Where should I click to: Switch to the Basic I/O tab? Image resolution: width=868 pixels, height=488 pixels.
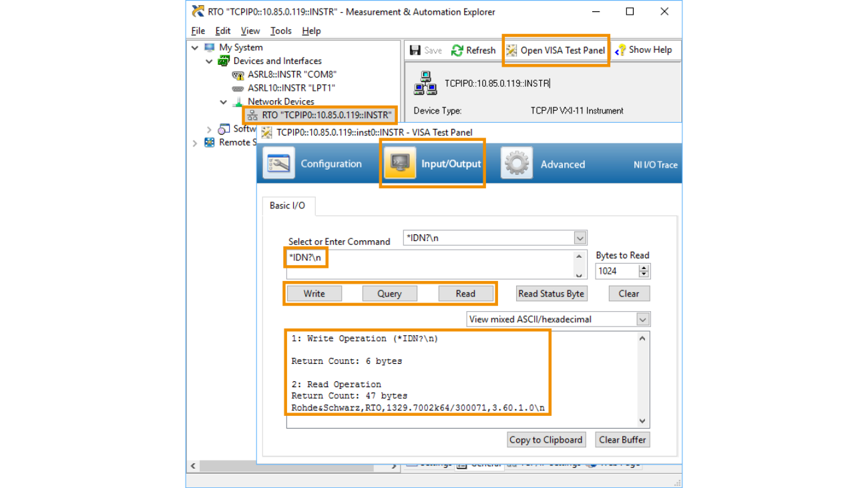coord(288,206)
